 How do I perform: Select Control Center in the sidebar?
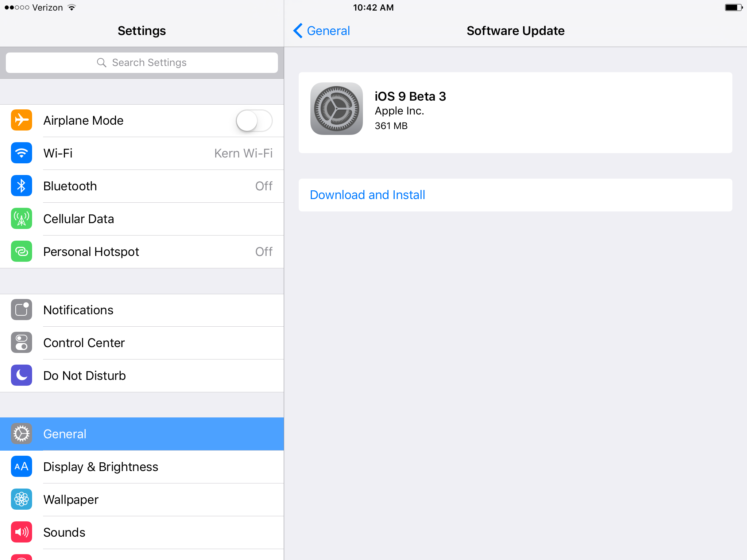point(142,343)
